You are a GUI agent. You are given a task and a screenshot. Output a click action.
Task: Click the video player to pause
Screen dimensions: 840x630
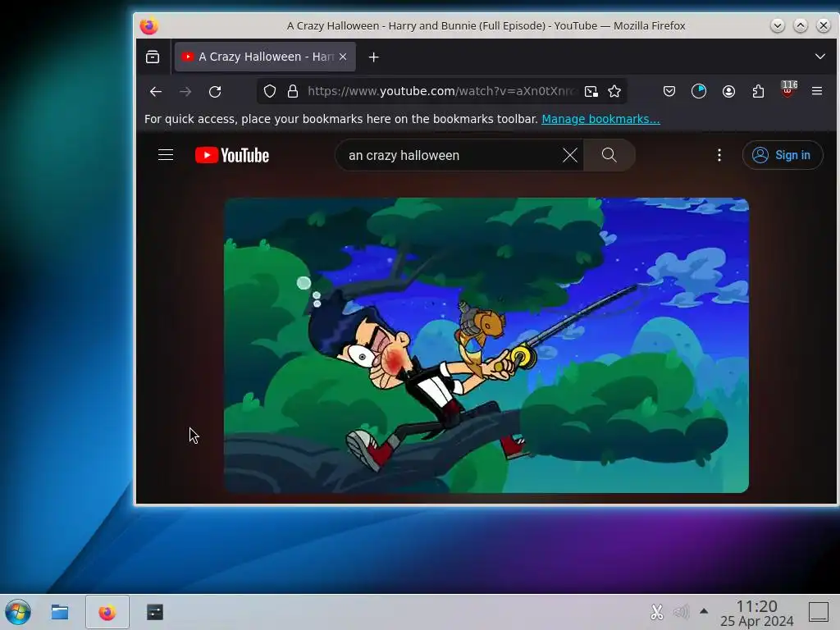(x=486, y=345)
